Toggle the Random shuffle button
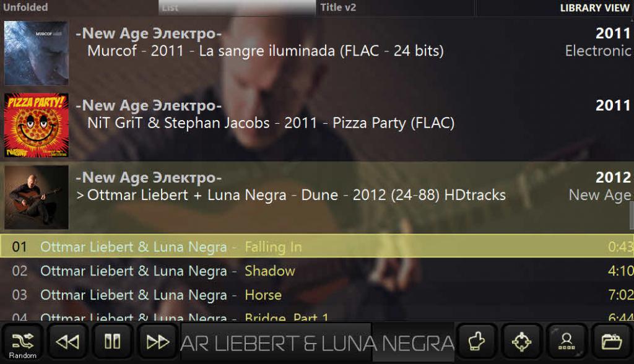 pos(23,342)
